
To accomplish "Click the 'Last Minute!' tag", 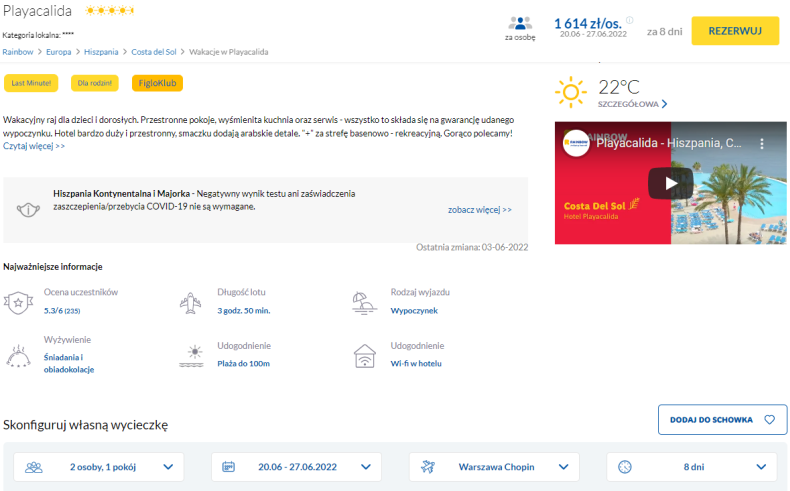I will point(31,83).
